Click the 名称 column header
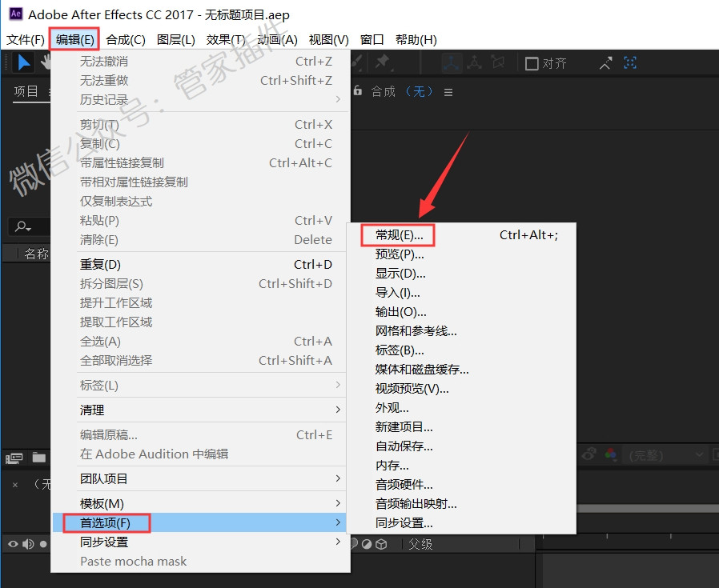Viewport: 719px width, 588px height. point(36,254)
